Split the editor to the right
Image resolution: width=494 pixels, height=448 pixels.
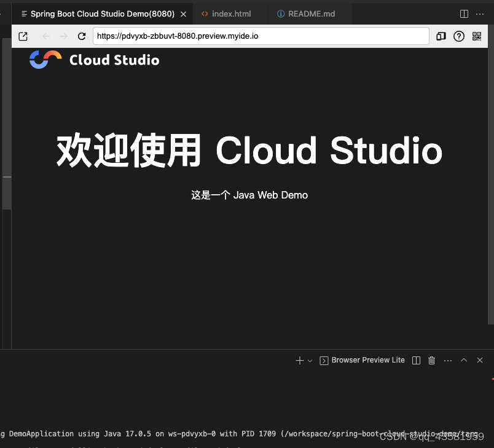(x=464, y=14)
